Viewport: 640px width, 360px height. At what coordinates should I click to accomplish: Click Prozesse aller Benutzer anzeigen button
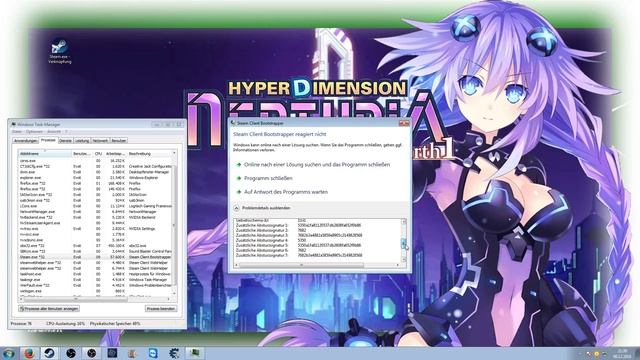(x=49, y=309)
